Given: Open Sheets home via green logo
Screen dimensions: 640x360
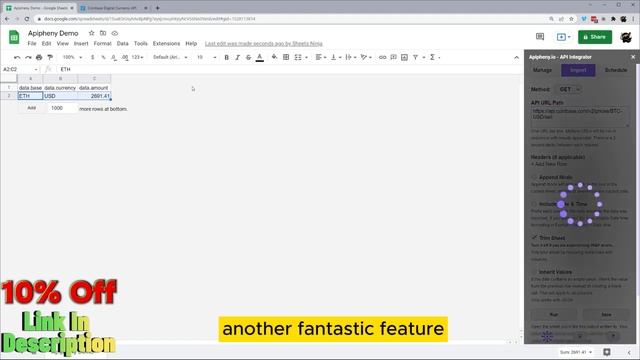Looking at the screenshot, I should (14, 37).
